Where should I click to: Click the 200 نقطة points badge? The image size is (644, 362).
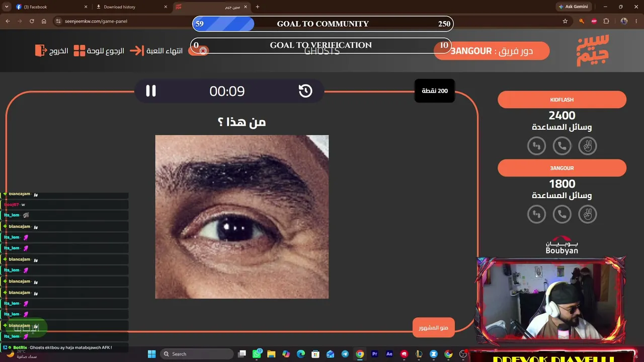tap(435, 91)
